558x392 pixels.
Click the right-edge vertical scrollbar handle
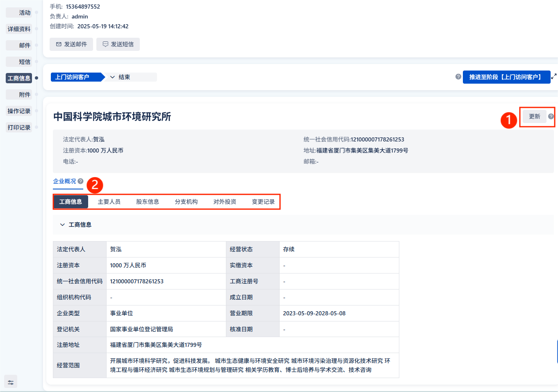(557, 351)
